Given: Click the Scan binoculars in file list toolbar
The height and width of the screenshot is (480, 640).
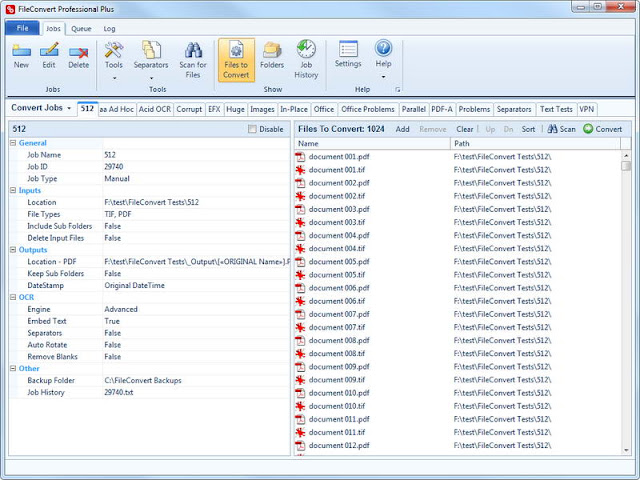Looking at the screenshot, I should tap(552, 129).
